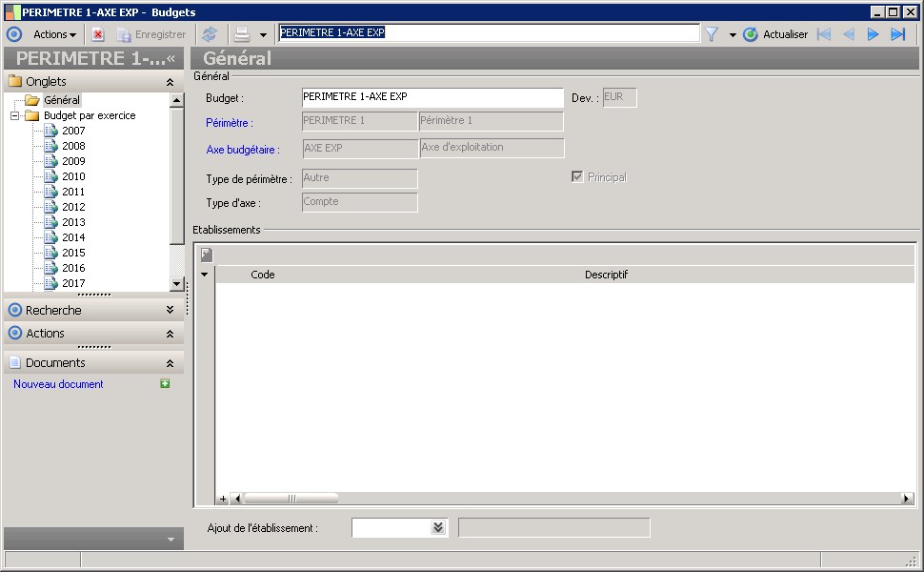
Task: Click the grid add row plus button
Action: [223, 499]
